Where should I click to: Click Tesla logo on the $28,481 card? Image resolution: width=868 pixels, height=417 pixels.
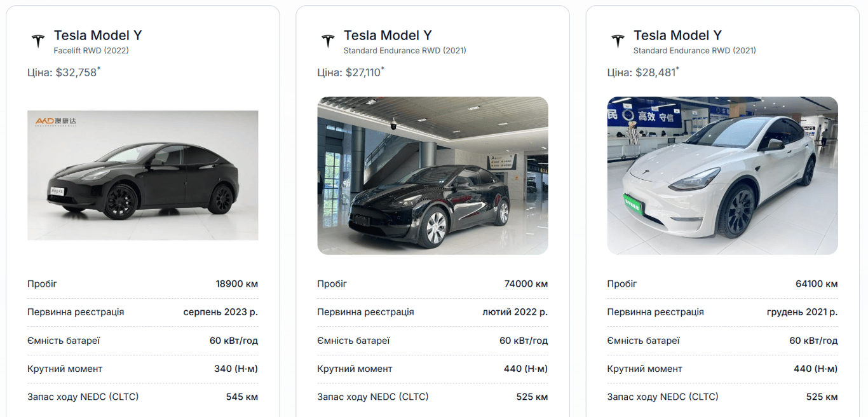point(618,41)
